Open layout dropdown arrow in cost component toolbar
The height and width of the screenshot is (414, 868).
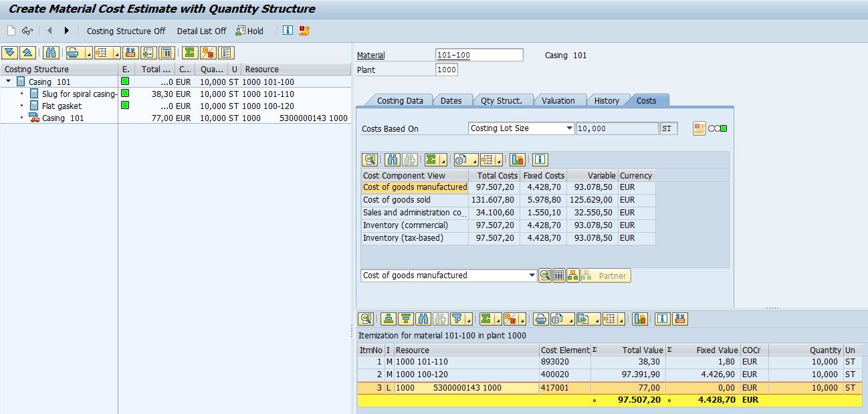[x=498, y=160]
